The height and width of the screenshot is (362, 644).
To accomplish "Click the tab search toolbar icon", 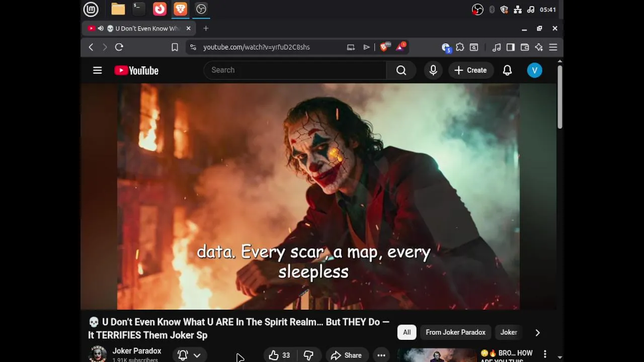I will point(474,47).
